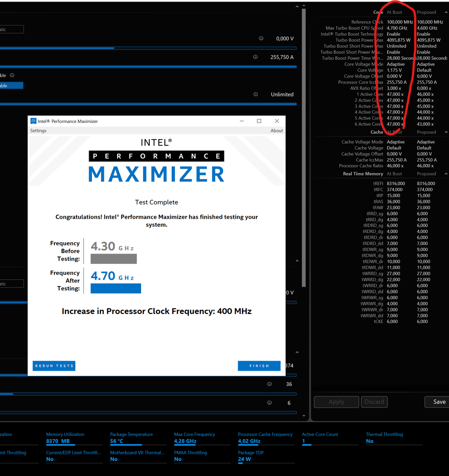Click the Save button in XTU panel
Screen dimensions: 449x476
tap(437, 402)
